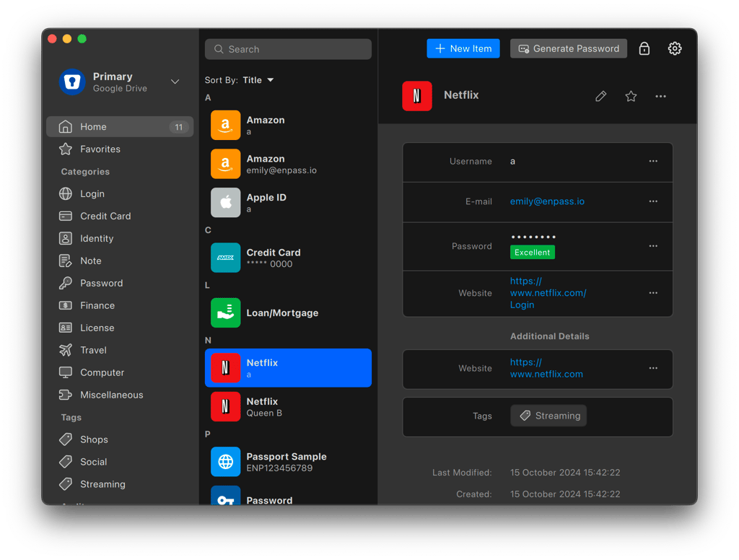Screen dimensions: 739x560
Task: Click Last Modified date 15 October 2024
Action: pos(565,473)
